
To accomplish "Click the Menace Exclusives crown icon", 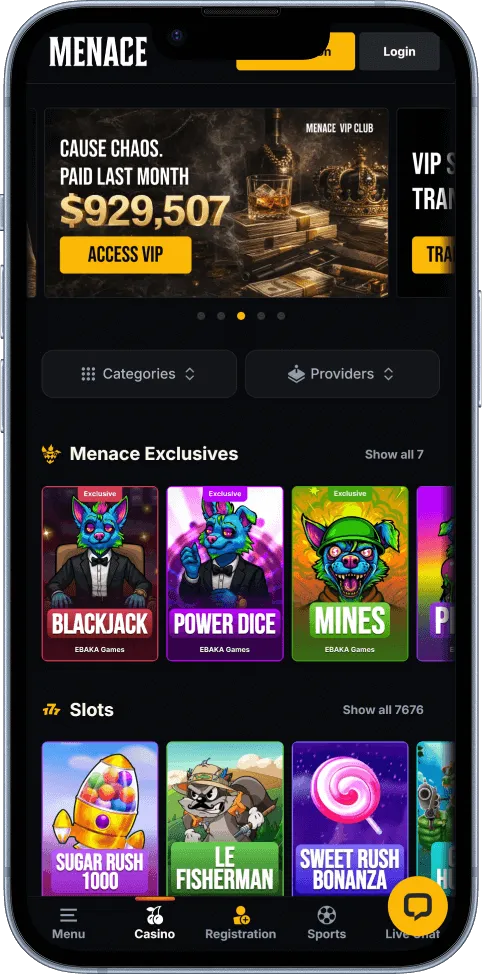I will [x=51, y=454].
